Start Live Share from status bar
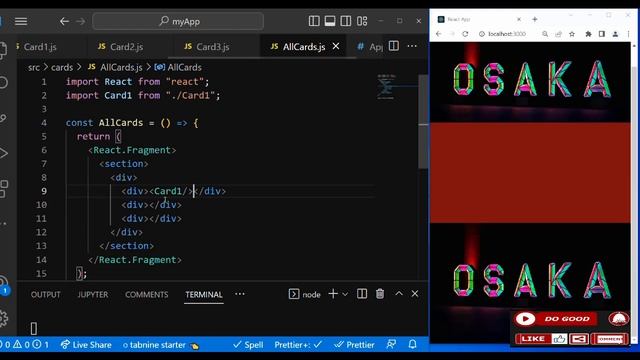The height and width of the screenshot is (360, 640). point(86,345)
